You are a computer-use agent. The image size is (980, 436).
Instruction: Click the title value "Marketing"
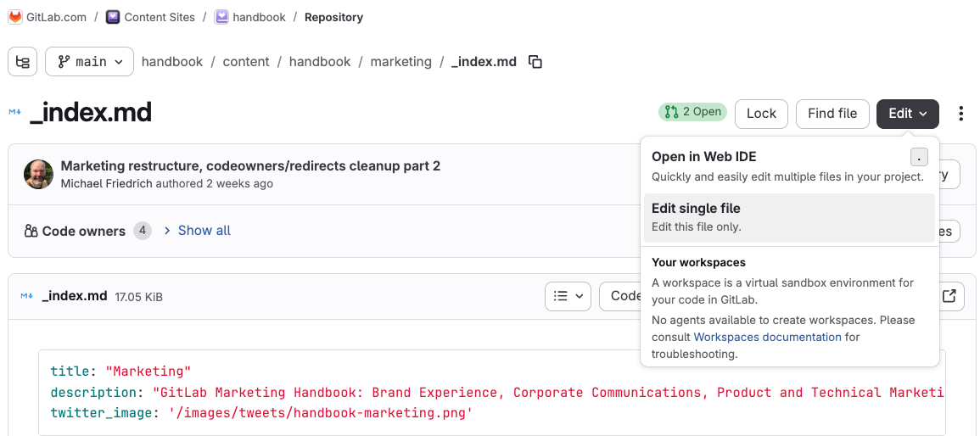(148, 371)
